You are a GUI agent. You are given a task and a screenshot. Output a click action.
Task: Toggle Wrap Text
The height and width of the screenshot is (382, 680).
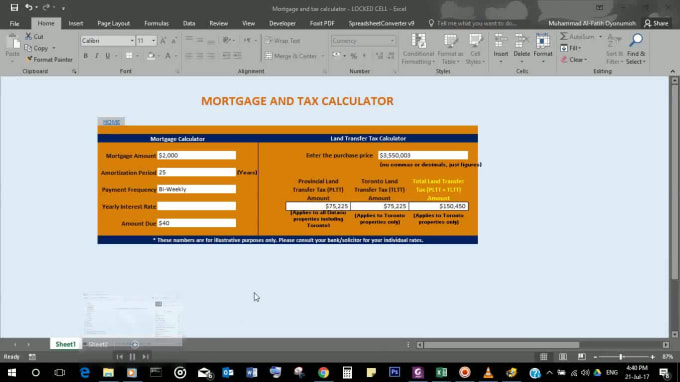pyautogui.click(x=282, y=41)
